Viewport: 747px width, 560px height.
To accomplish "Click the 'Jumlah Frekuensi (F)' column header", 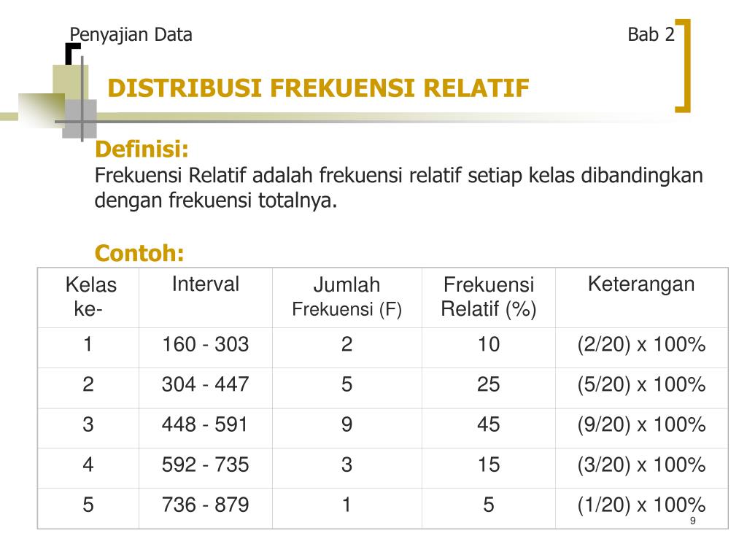I will coord(347,297).
